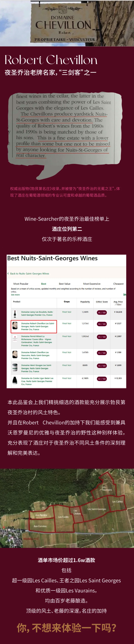This screenshot has width=134, height=644.
Task: Sort by the Popularity column header
Action: [x=85, y=302]
